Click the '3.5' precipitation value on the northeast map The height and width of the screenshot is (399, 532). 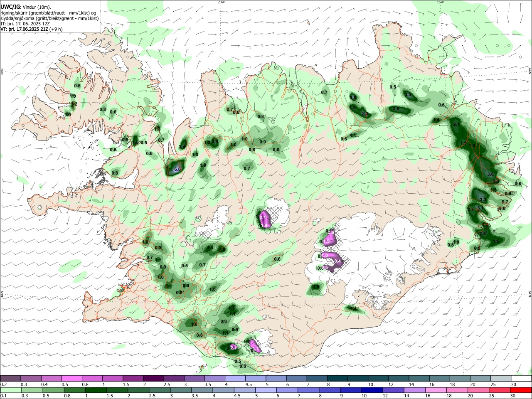[x=408, y=95]
